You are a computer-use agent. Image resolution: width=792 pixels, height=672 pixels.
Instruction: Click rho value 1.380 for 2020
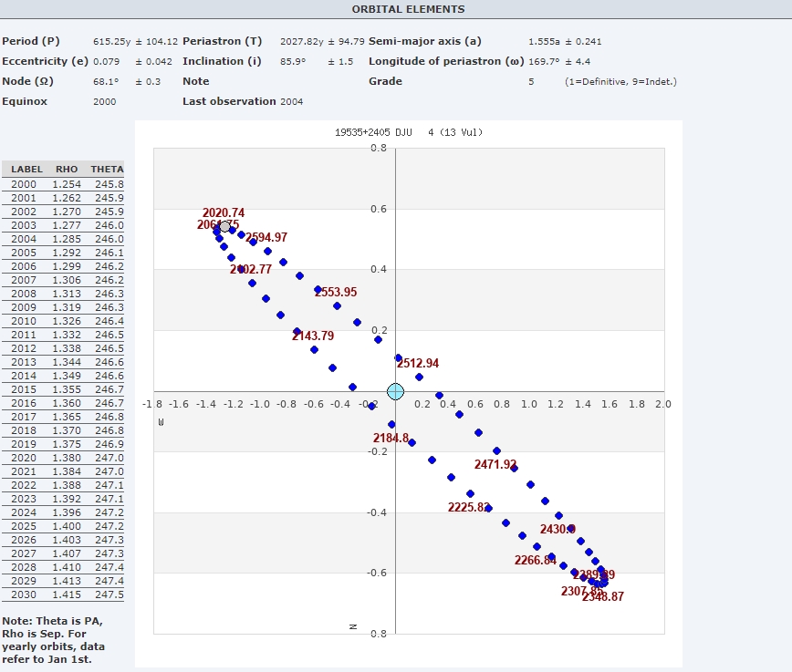coord(67,458)
